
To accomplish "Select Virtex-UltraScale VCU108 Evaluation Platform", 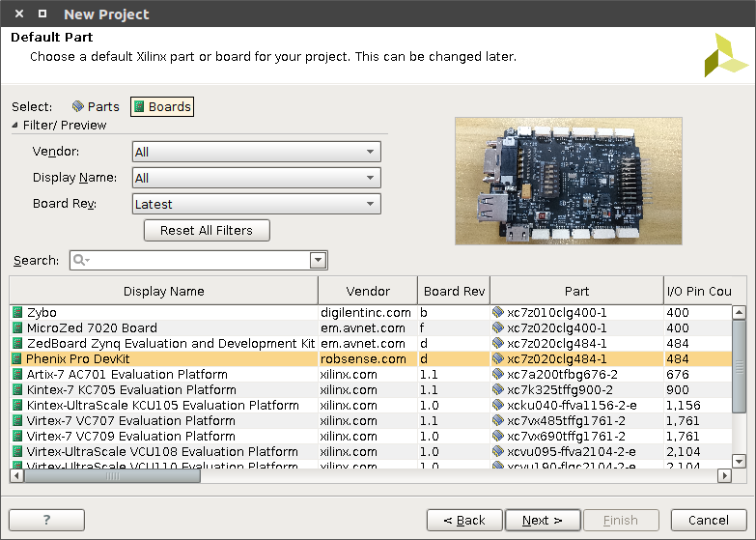I will coord(371,452).
